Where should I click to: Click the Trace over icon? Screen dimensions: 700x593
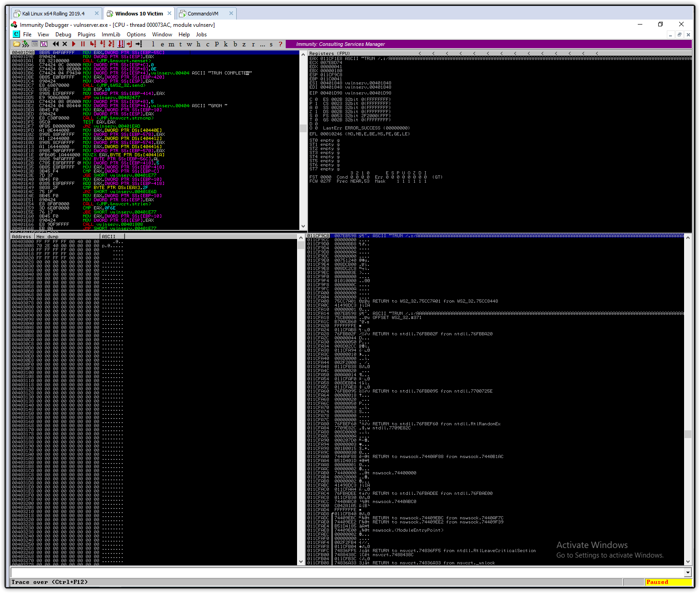(x=121, y=44)
